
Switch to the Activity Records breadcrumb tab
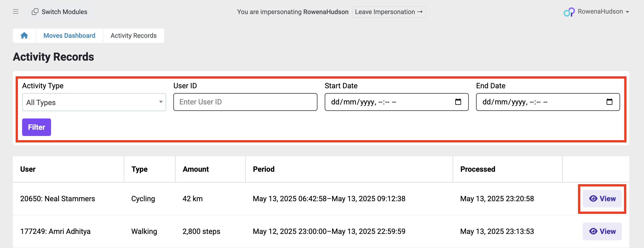[133, 35]
